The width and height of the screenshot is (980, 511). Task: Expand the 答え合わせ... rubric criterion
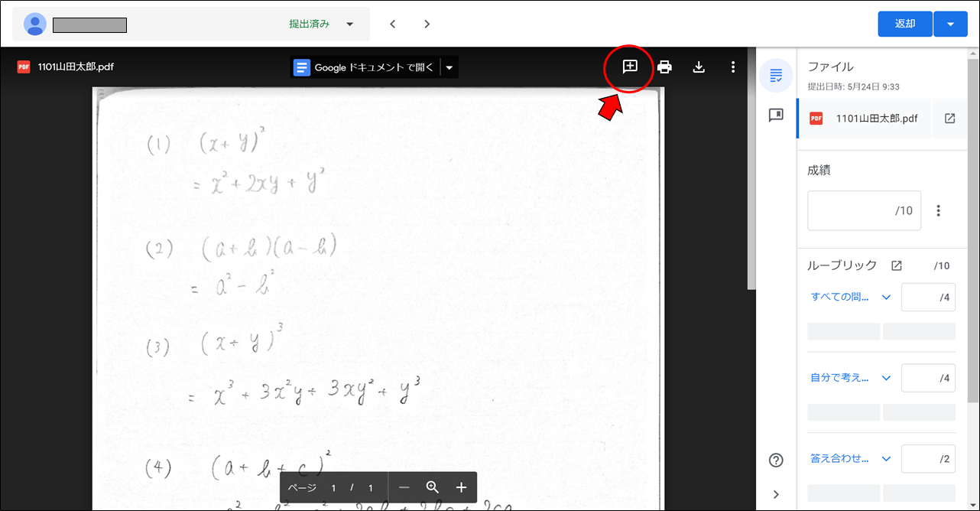[x=887, y=458]
